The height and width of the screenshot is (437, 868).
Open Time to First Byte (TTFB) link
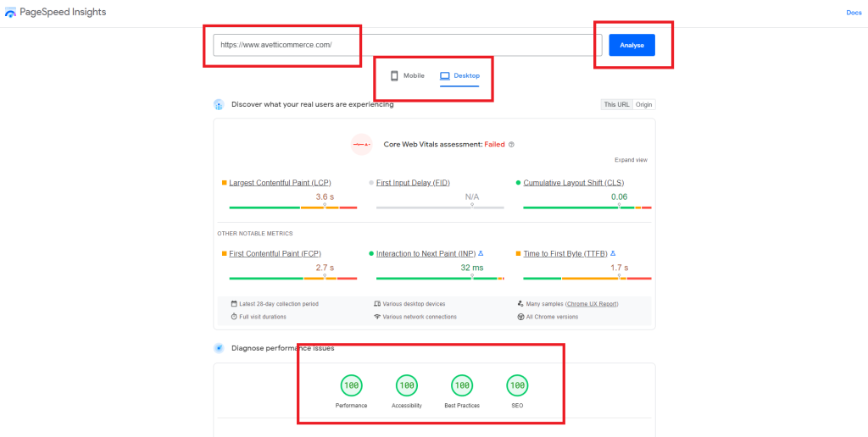click(x=565, y=253)
